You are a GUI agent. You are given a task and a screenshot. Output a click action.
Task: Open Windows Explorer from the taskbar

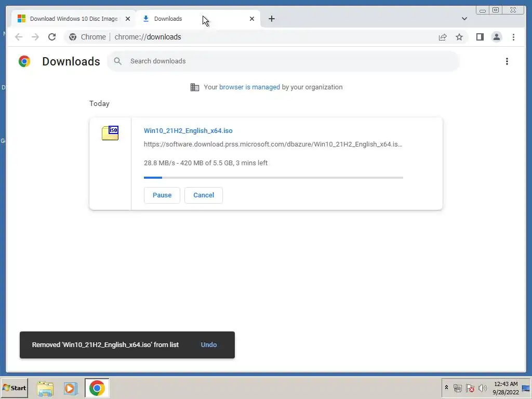tap(45, 388)
